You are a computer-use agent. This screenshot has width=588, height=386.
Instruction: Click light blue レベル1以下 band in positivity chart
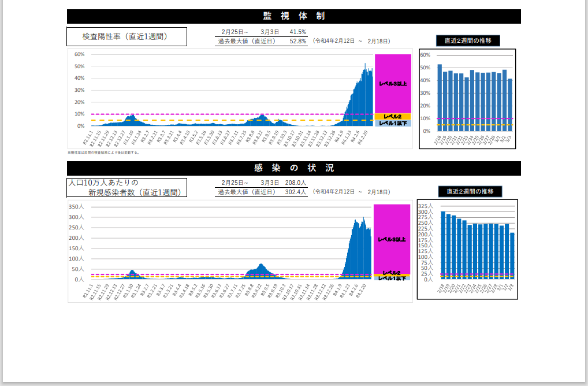[x=393, y=123]
